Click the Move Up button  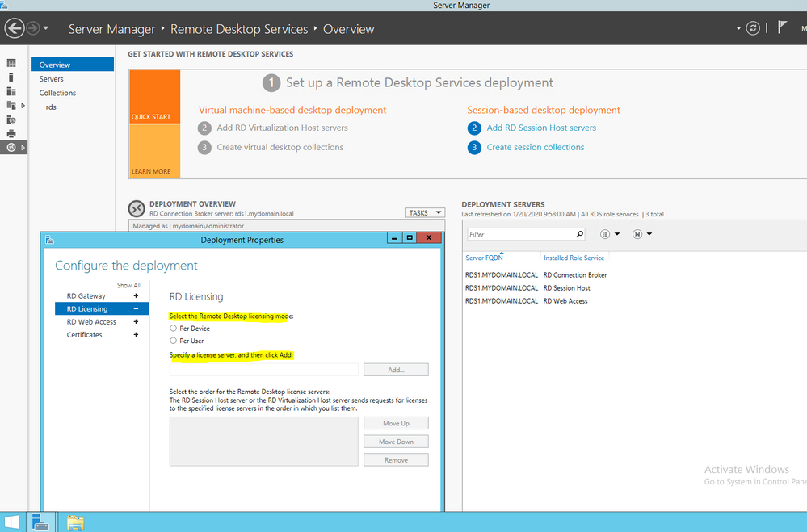pyautogui.click(x=396, y=423)
